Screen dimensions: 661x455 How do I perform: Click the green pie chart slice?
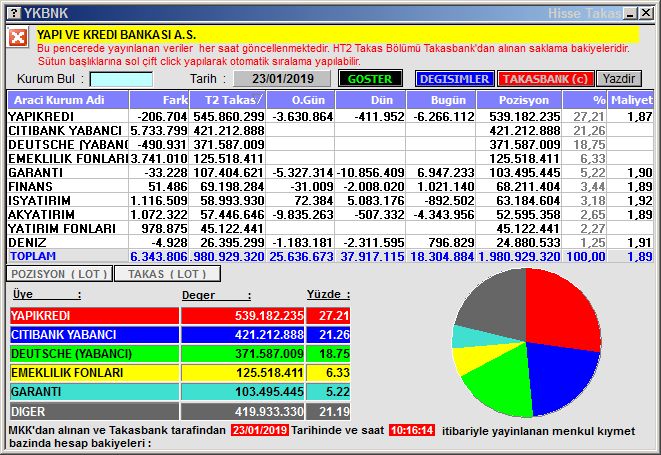coord(502,382)
